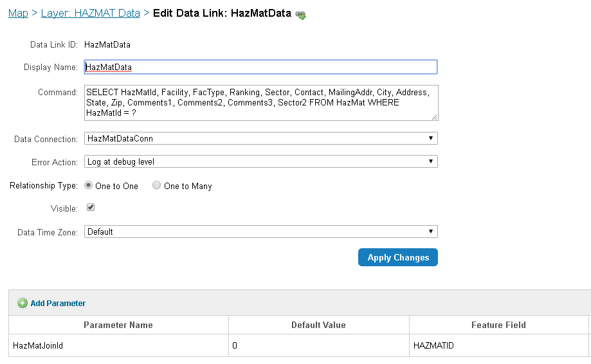This screenshot has width=591, height=364.
Task: Click the Command text area resize handle
Action: tap(435, 117)
